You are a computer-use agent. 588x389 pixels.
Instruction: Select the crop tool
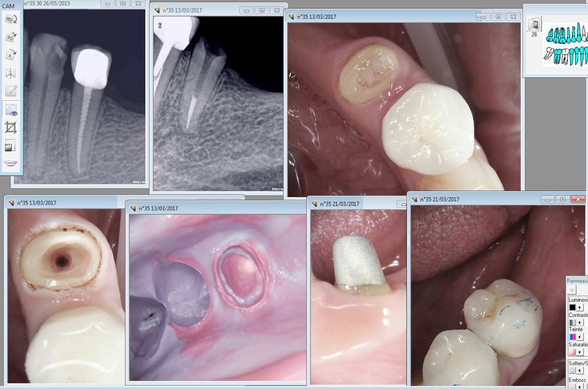click(x=10, y=128)
